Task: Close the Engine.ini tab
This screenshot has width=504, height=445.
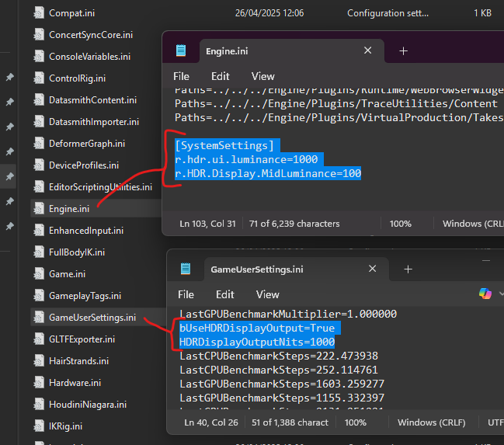Action: pos(368,50)
